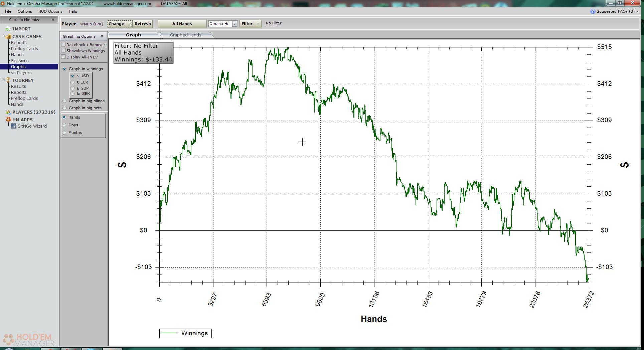The width and height of the screenshot is (644, 350).
Task: Click the Click to Minimize button
Action: pyautogui.click(x=29, y=20)
